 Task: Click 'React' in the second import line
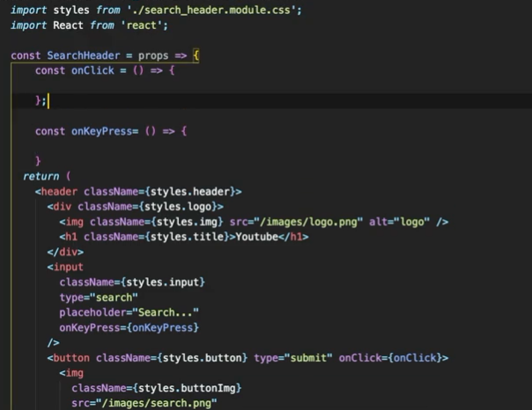(68, 26)
